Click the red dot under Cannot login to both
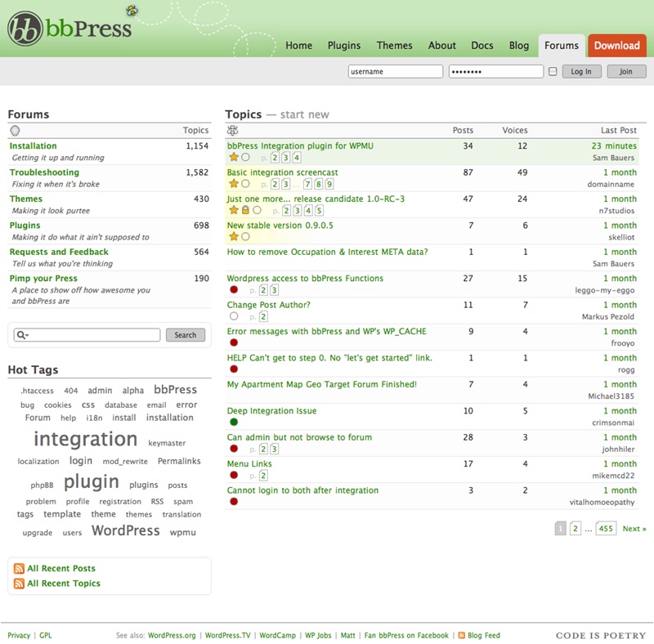This screenshot has width=654, height=644. click(234, 501)
